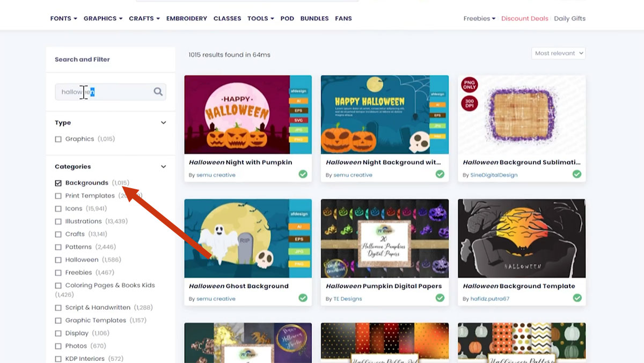Screen dimensions: 644x363
Task: Click the search magnifier icon
Action: [158, 92]
